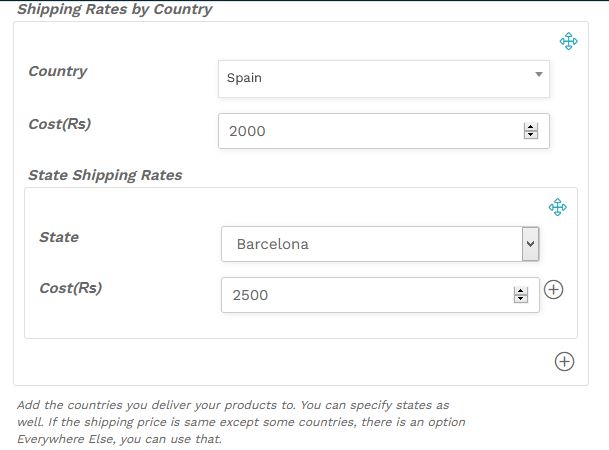This screenshot has height=450, width=609.
Task: Click the Cost(Rs) label under State
Action: click(71, 288)
